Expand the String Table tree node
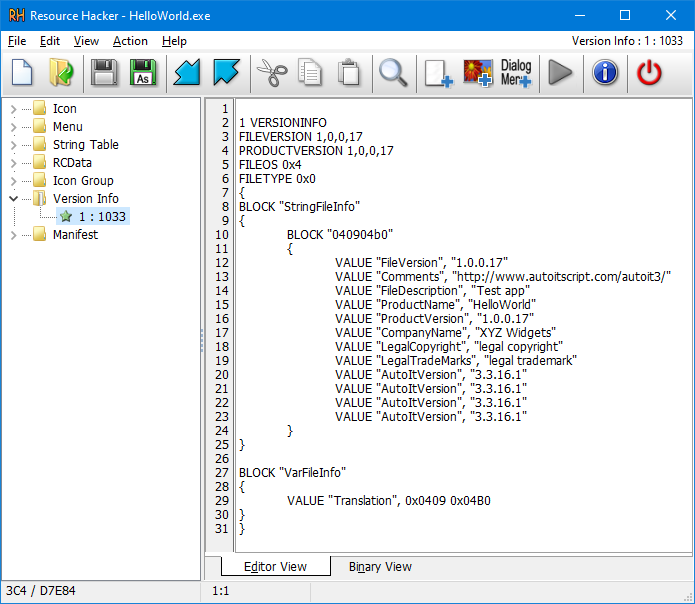The width and height of the screenshot is (695, 604). click(13, 145)
